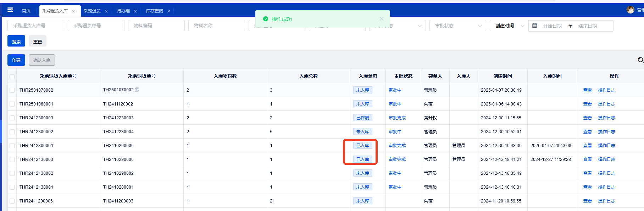This screenshot has width=644, height=211.
Task: Click 审批中 status for THR2501060001
Action: click(x=395, y=104)
